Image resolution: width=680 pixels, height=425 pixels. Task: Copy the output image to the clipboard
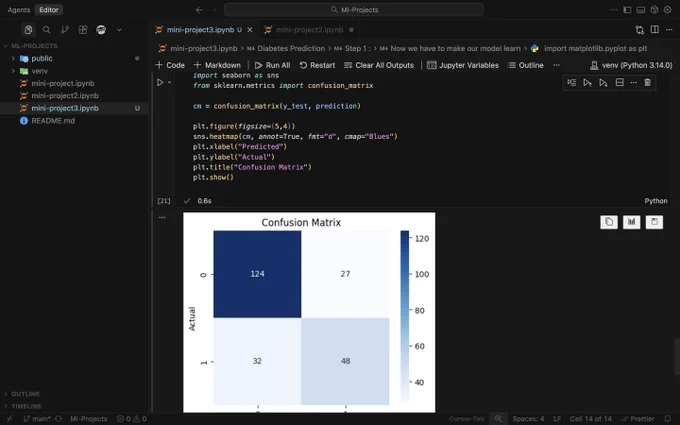(609, 222)
